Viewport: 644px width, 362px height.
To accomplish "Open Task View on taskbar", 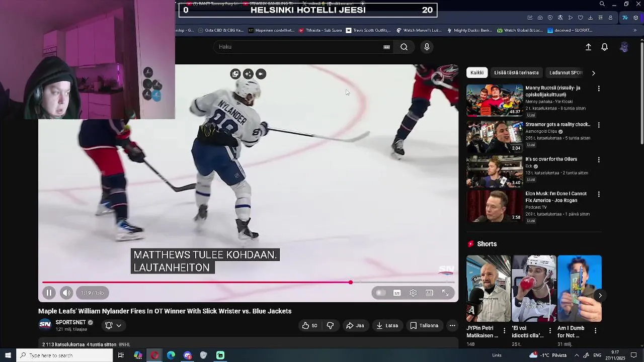I will point(121,355).
